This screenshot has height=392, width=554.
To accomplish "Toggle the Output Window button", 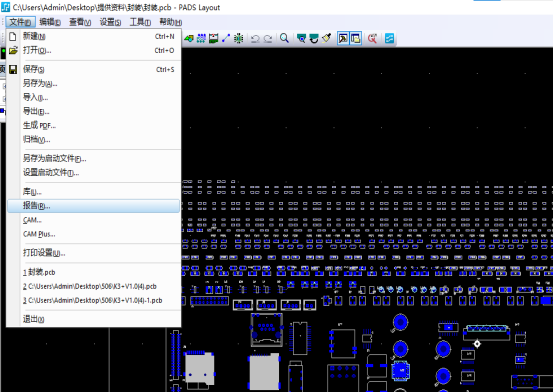I will click(343, 38).
